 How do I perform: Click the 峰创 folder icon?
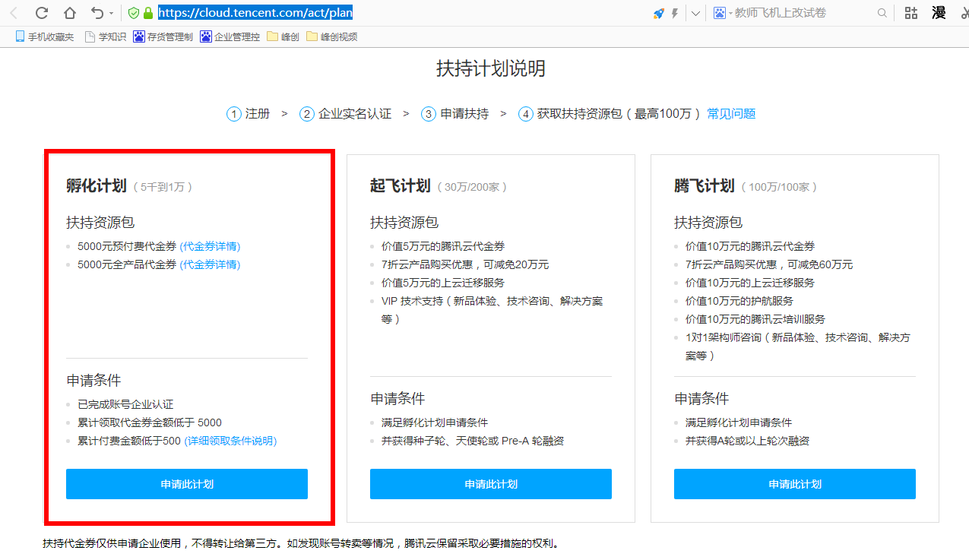[273, 36]
